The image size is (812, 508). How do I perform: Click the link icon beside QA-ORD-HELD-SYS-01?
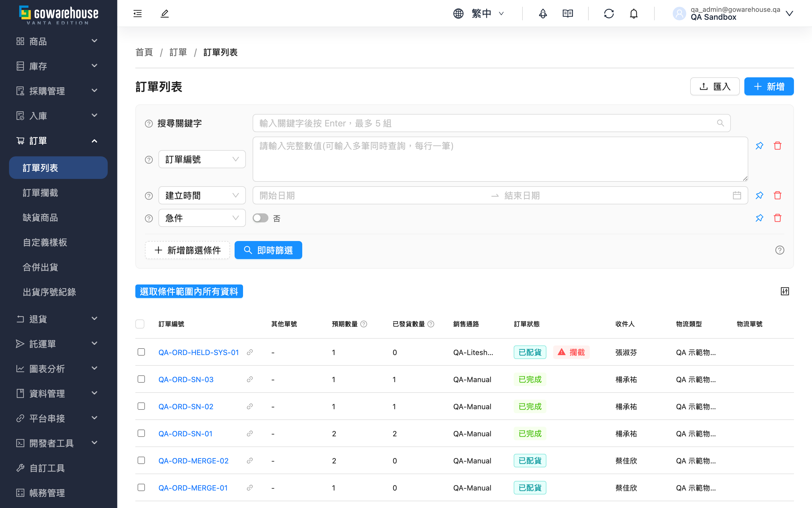(250, 352)
